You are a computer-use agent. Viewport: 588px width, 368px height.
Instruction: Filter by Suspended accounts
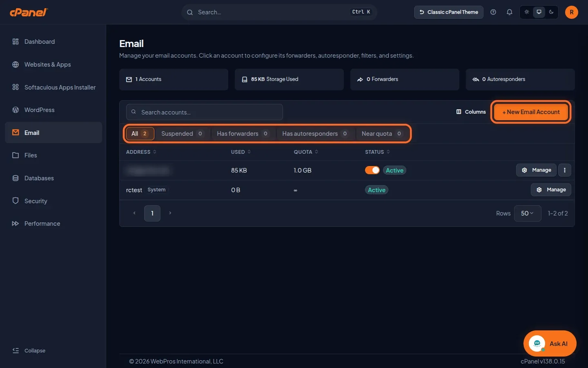182,134
